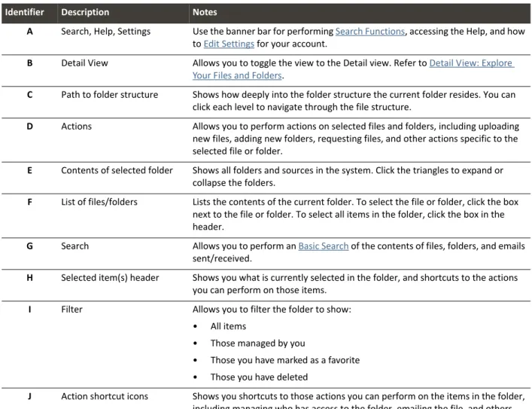Image resolution: width=532 pixels, height=409 pixels.
Task: Select identifier letter G
Action: pyautogui.click(x=30, y=246)
